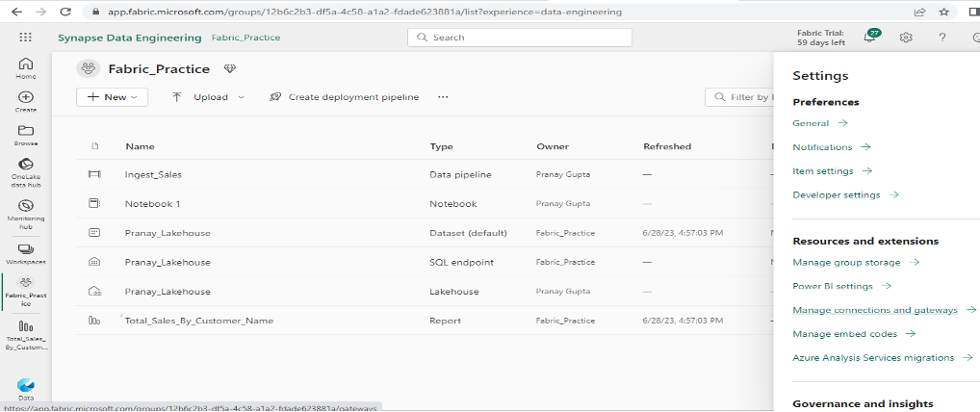Click the Report row icon

point(94,321)
